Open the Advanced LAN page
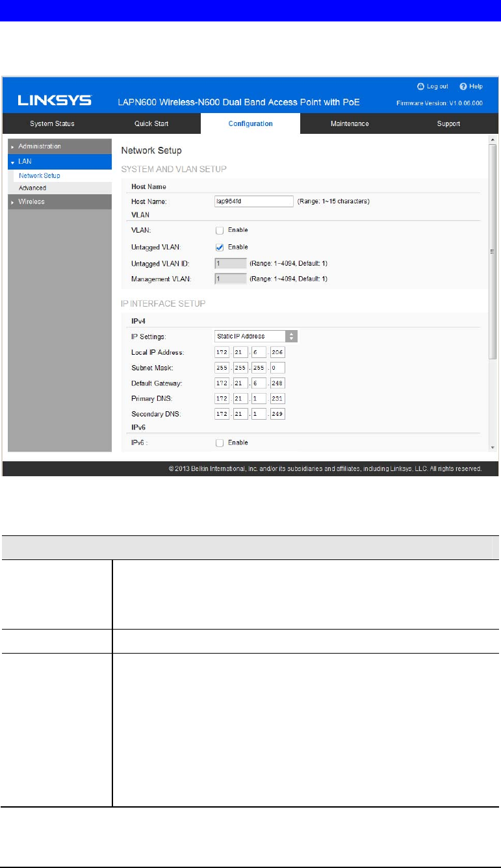This screenshot has width=501, height=868. tap(32, 188)
